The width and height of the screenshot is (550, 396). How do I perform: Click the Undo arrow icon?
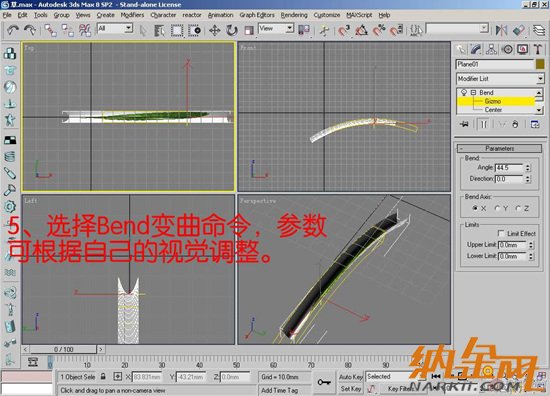[x=13, y=30]
